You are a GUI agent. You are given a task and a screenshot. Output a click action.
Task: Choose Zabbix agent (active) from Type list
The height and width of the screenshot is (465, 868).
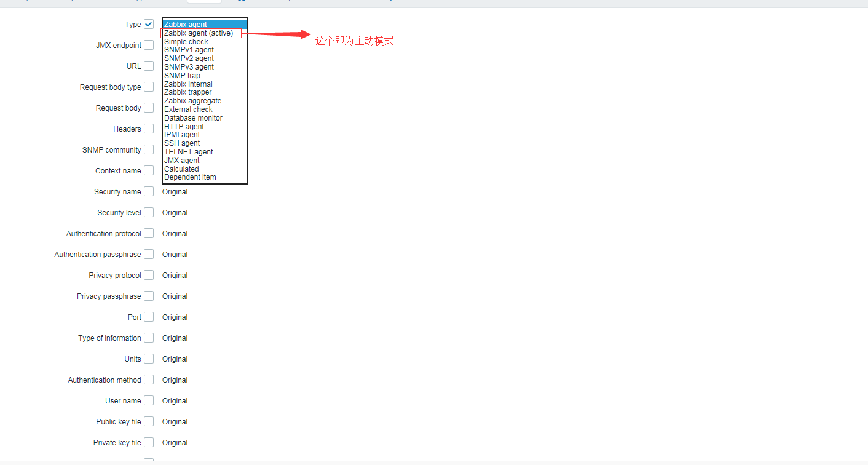(x=205, y=33)
